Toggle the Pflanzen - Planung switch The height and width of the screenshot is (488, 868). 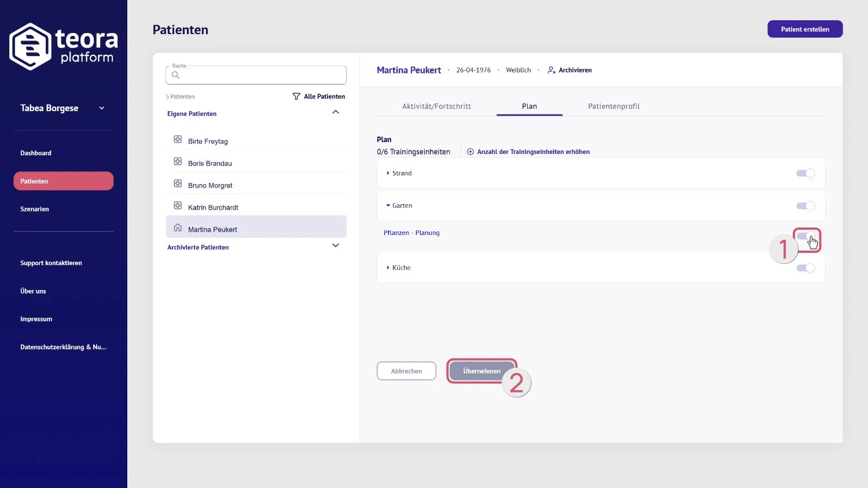(x=806, y=236)
